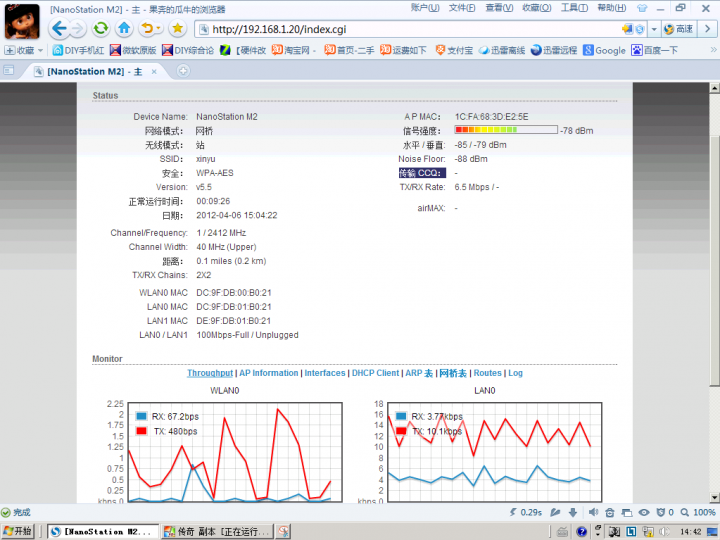Open the 文件(F) menu
The image size is (720, 540).
(462, 8)
